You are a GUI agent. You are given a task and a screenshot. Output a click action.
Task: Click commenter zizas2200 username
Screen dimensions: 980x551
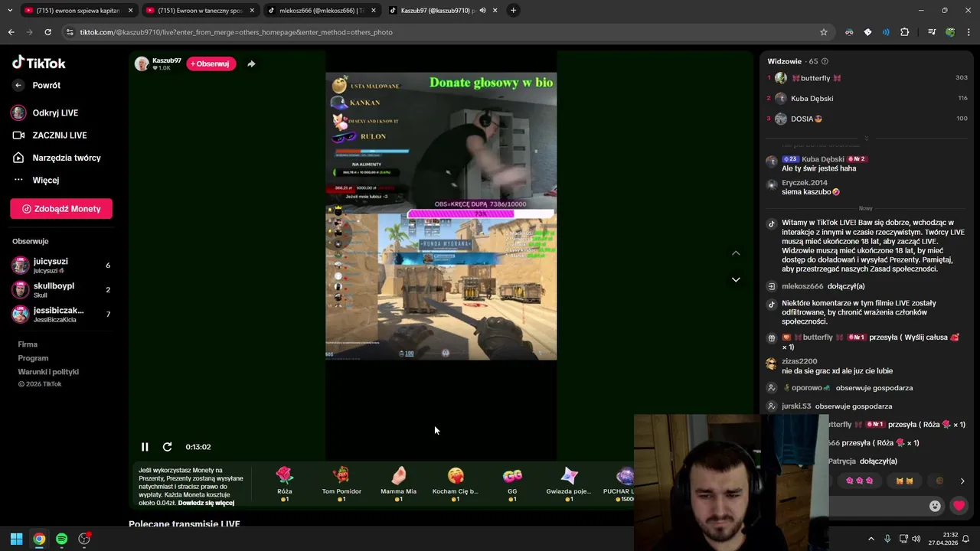click(x=799, y=361)
